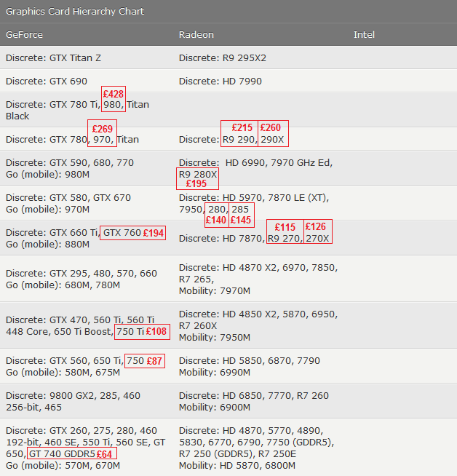Click 'Go (mobile): 570M, 670M' line
The width and height of the screenshot is (457, 476).
tap(63, 465)
